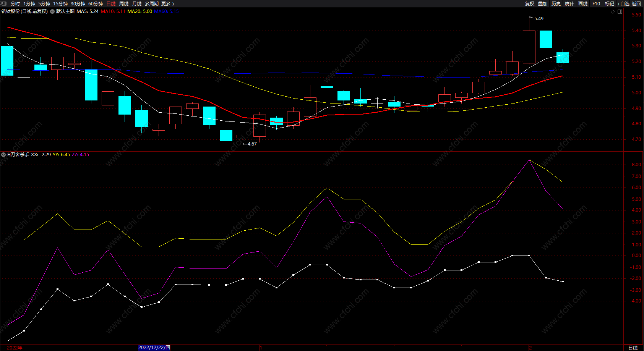Click the 2022年 label on the time axis
The image size is (644, 351).
(15, 348)
